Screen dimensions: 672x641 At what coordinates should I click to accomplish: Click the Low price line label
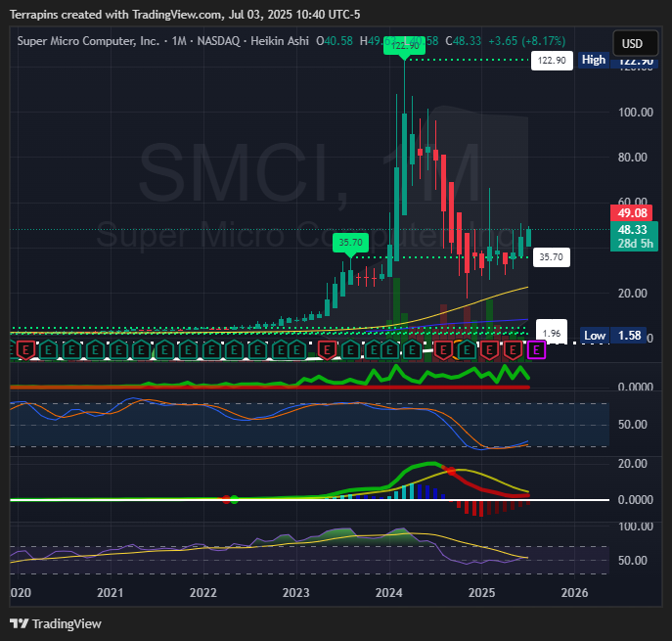[x=595, y=336]
